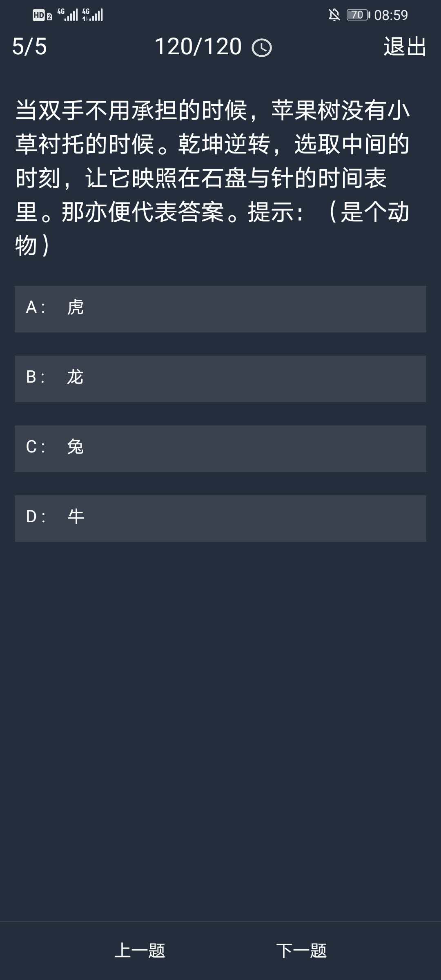Image resolution: width=441 pixels, height=980 pixels.
Task: Tap the muted notification bell icon
Action: click(334, 15)
